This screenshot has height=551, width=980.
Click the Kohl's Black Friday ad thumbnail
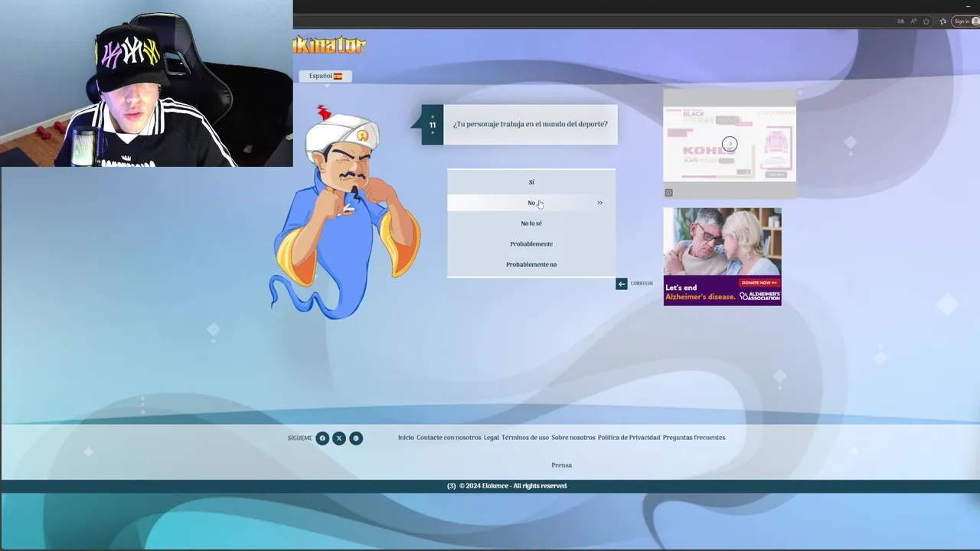(730, 144)
